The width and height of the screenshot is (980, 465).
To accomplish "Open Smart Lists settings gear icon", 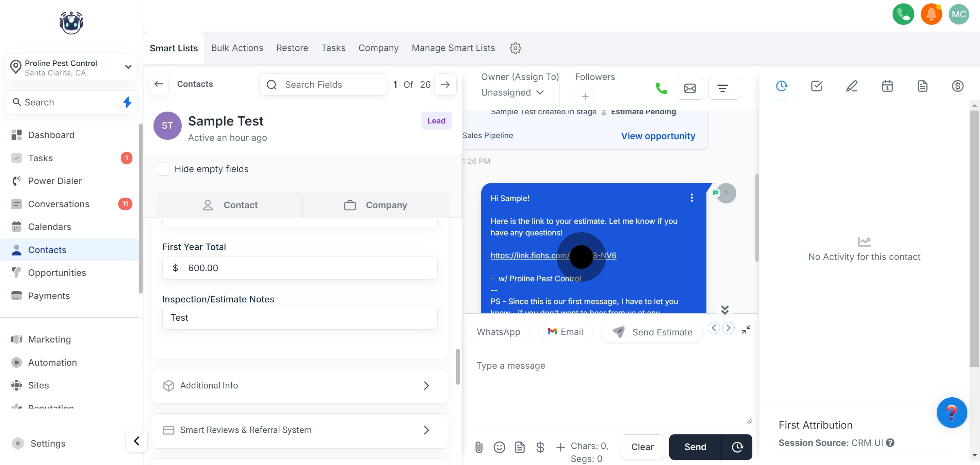I will pyautogui.click(x=515, y=48).
